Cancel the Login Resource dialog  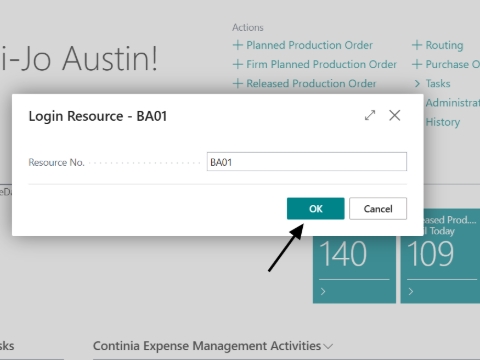pos(378,209)
